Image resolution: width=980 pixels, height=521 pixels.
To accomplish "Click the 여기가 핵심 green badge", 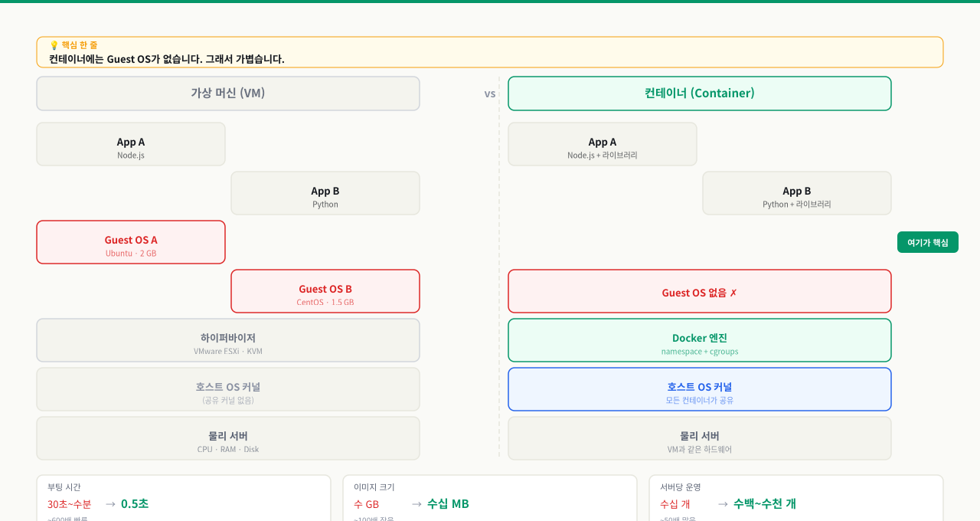I will (x=928, y=242).
